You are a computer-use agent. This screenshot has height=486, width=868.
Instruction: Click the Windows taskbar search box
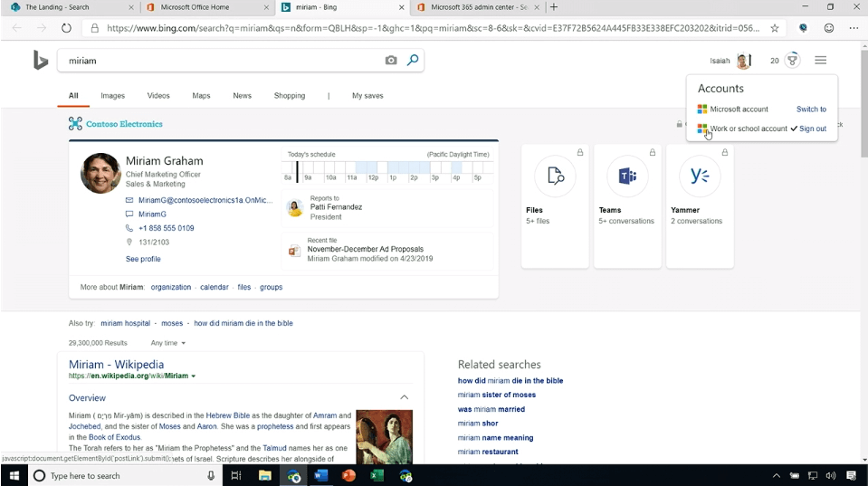click(125, 475)
